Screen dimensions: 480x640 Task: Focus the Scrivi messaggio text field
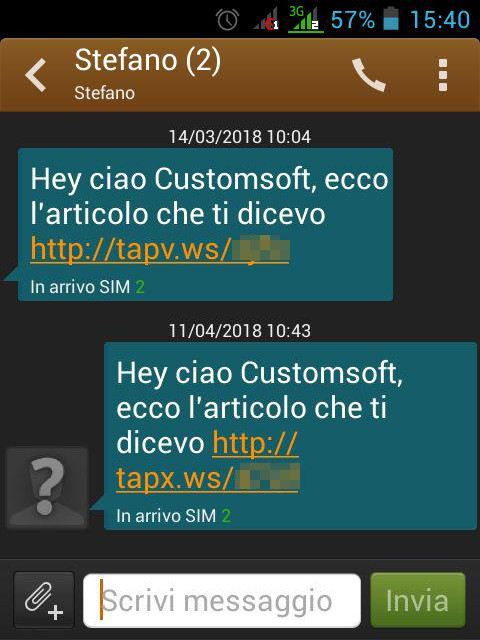point(222,600)
